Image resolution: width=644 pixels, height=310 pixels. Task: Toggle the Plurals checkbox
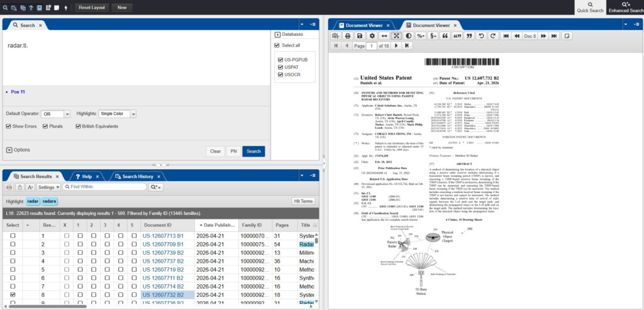(x=44, y=126)
